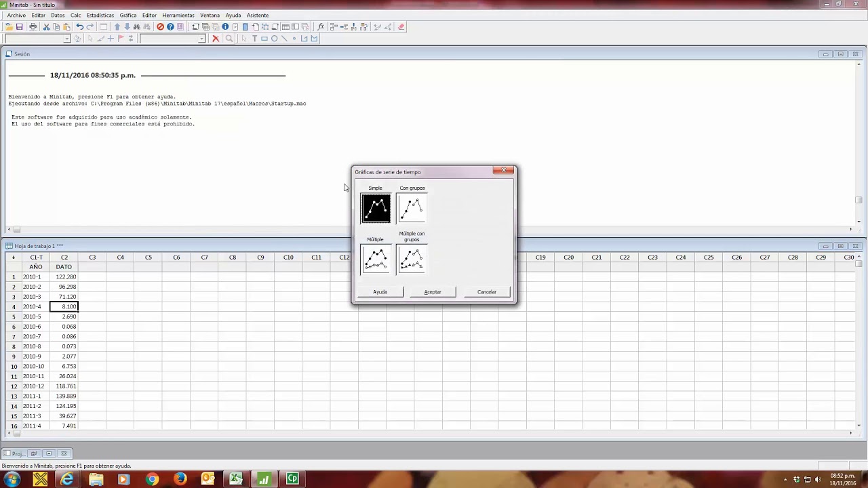868x488 pixels.
Task: Click the C2 column header
Action: (64, 258)
